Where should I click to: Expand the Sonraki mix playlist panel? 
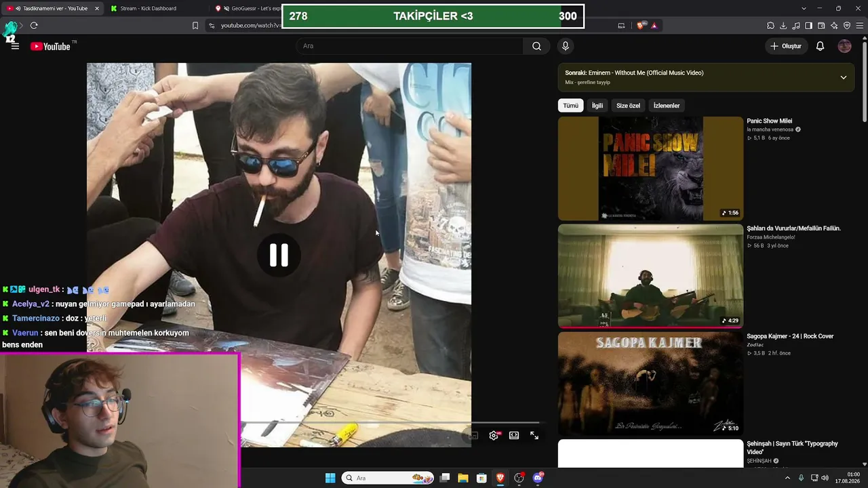click(x=843, y=77)
